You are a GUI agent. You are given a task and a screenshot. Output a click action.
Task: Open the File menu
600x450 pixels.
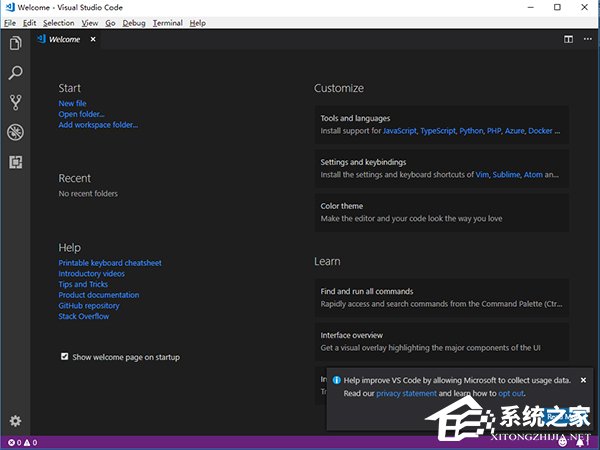tap(10, 23)
